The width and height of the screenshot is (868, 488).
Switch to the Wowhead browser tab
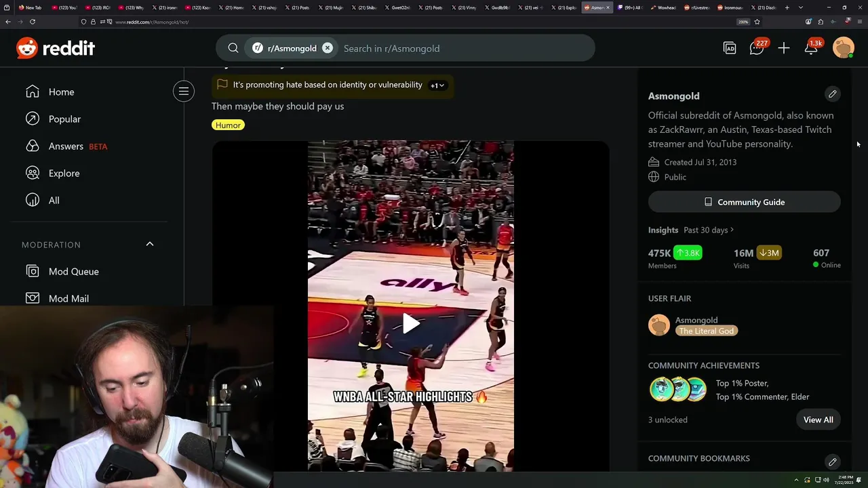pyautogui.click(x=663, y=7)
